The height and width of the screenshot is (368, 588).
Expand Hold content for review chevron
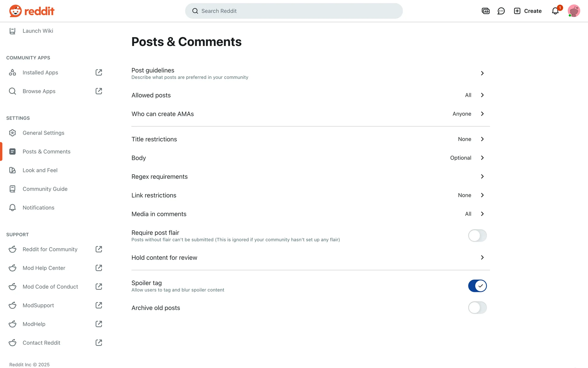tap(482, 258)
